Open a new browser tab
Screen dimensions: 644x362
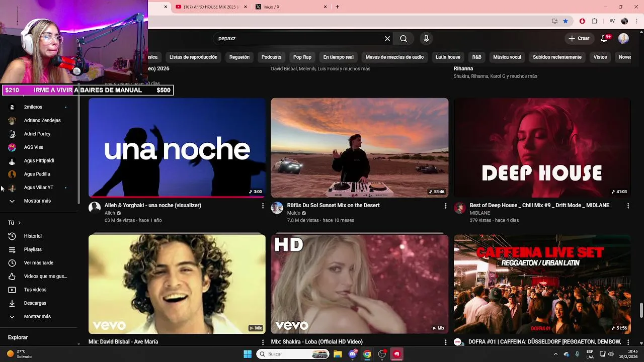(x=337, y=7)
